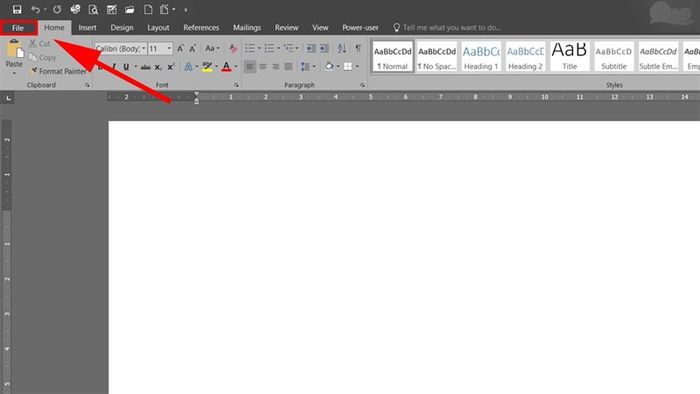Apply the Normal style
Image resolution: width=700 pixels, height=394 pixels.
pos(393,57)
